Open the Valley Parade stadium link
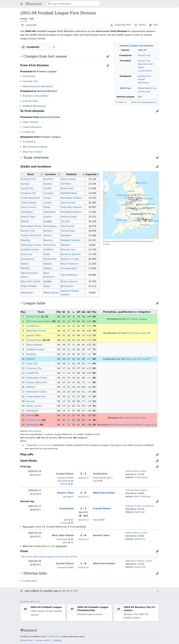The image size is (179, 644). [x=68, y=179]
